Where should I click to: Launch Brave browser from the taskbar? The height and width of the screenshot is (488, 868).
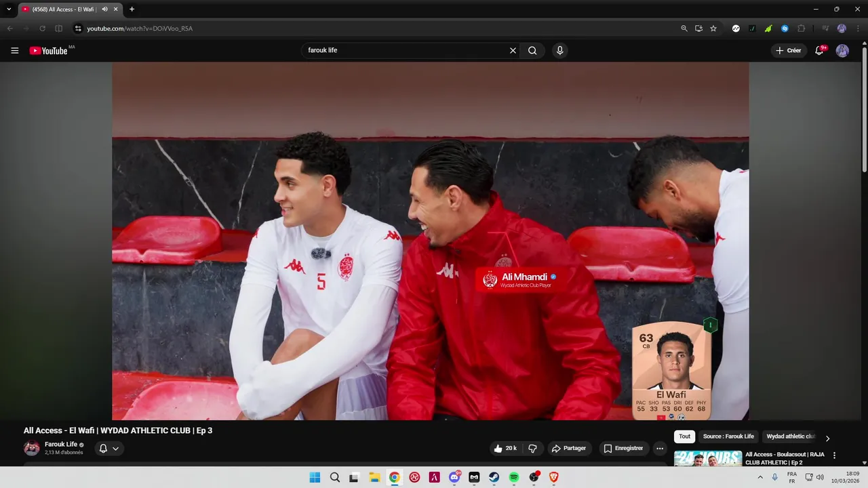pos(554,477)
